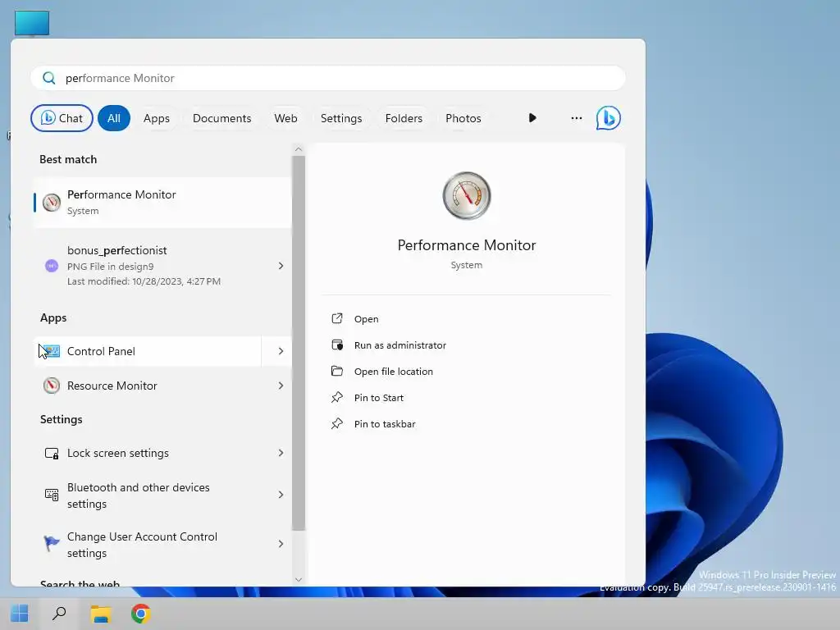Click the Open action icon

coord(337,319)
